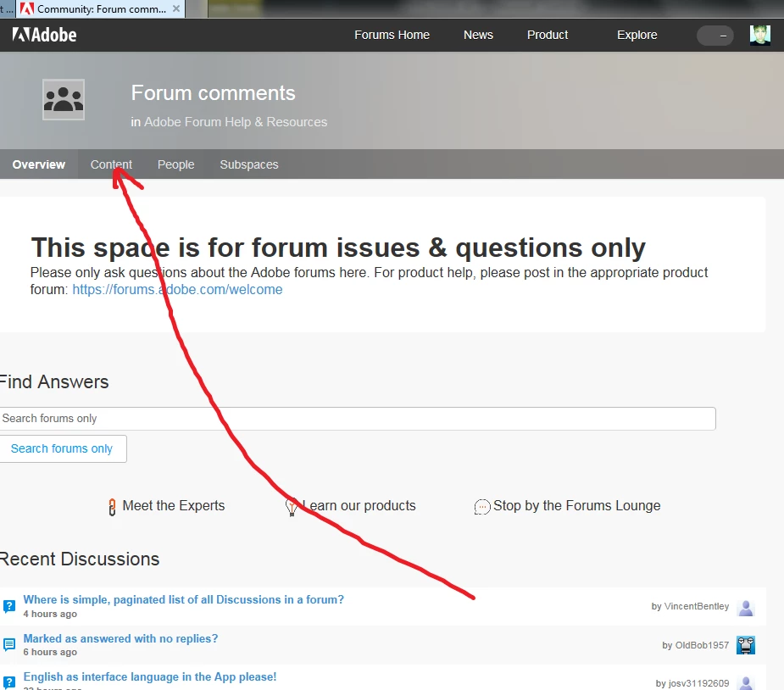
Task: Open the Meet the Experts link
Action: tap(174, 506)
